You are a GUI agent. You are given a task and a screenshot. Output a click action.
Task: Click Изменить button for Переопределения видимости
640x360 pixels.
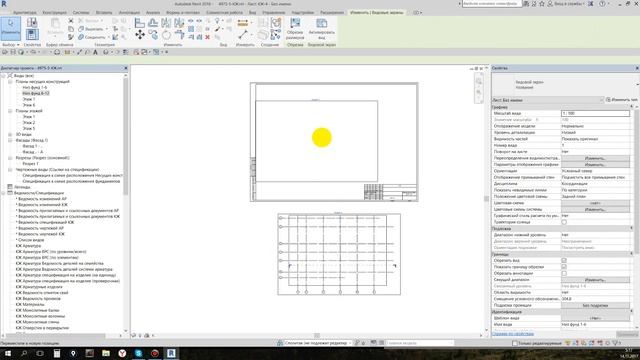(596, 158)
